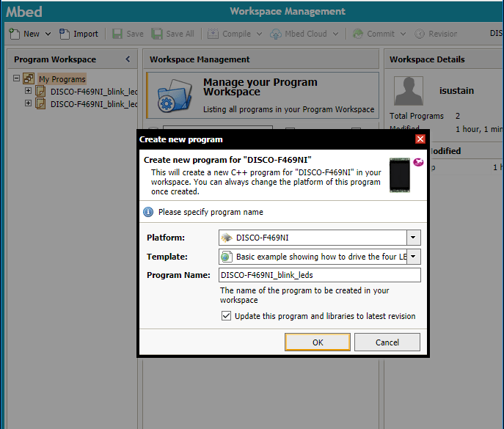Click the Compile toolbar icon
504x429 pixels.
click(213, 34)
